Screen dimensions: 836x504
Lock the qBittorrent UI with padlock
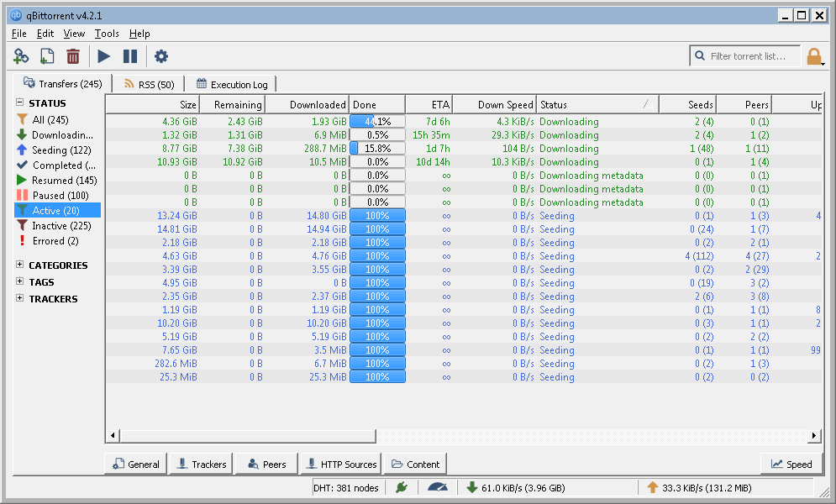[814, 56]
